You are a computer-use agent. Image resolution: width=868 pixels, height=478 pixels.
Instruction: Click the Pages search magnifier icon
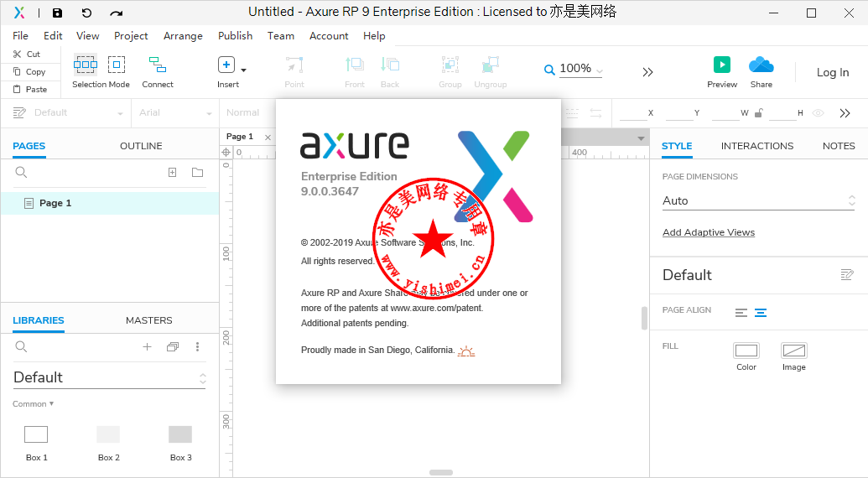click(21, 173)
